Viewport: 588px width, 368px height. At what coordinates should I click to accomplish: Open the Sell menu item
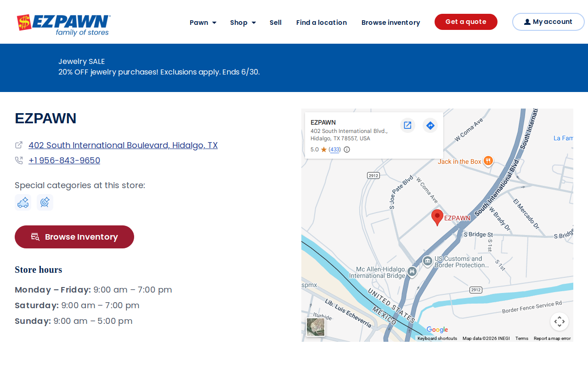click(x=276, y=23)
